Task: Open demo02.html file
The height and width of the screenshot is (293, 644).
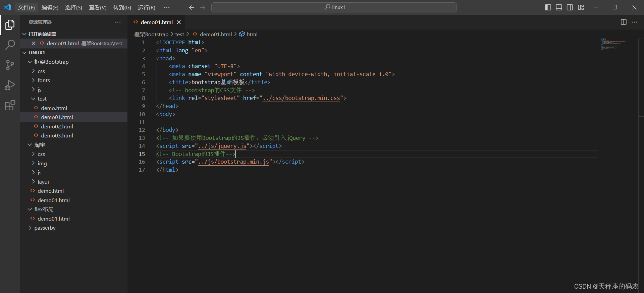Action: coord(74,126)
